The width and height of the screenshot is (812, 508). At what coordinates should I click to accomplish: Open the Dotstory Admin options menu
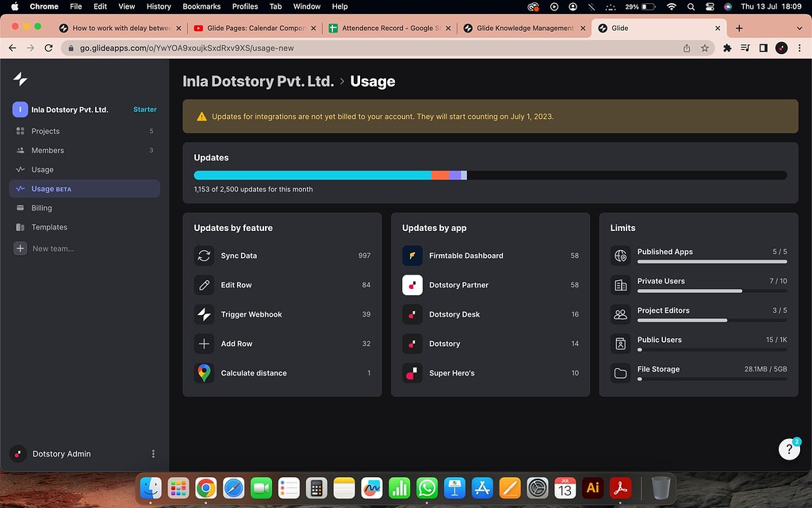[153, 453]
